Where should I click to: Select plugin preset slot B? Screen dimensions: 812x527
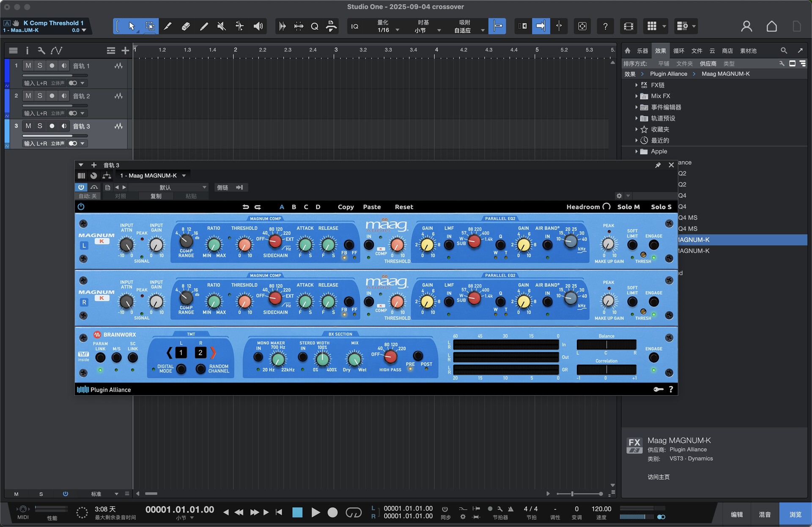[x=294, y=207]
